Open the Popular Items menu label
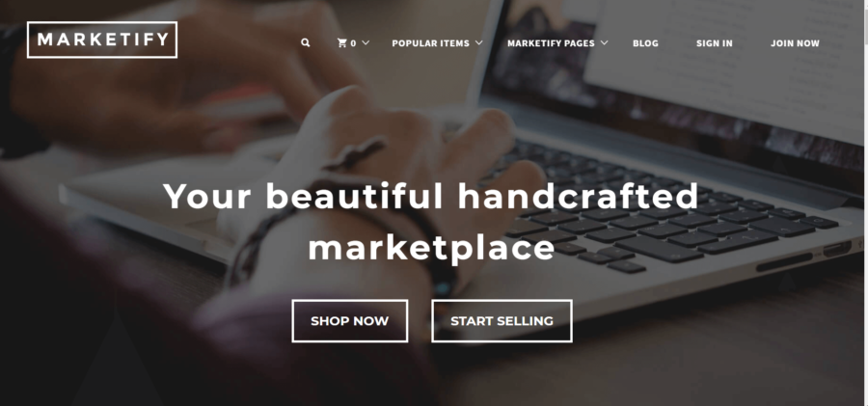Image resolution: width=868 pixels, height=406 pixels. (x=431, y=43)
